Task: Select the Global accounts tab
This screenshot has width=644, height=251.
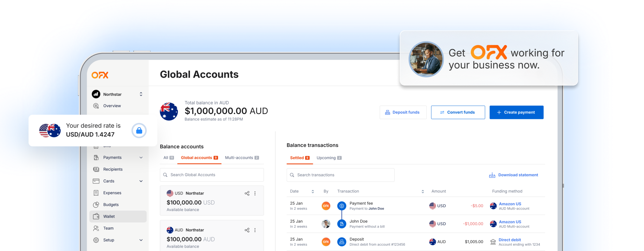Action: coord(199,158)
